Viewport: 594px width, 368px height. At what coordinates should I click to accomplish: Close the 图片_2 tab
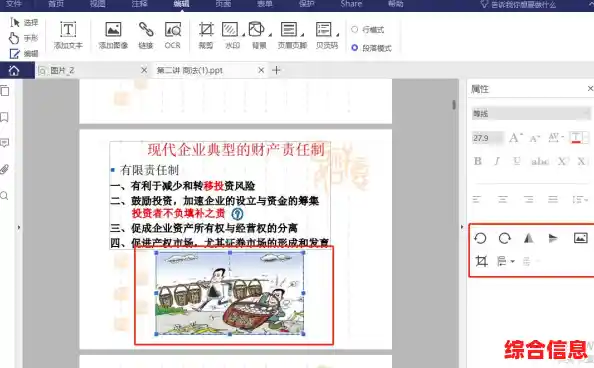point(144,70)
